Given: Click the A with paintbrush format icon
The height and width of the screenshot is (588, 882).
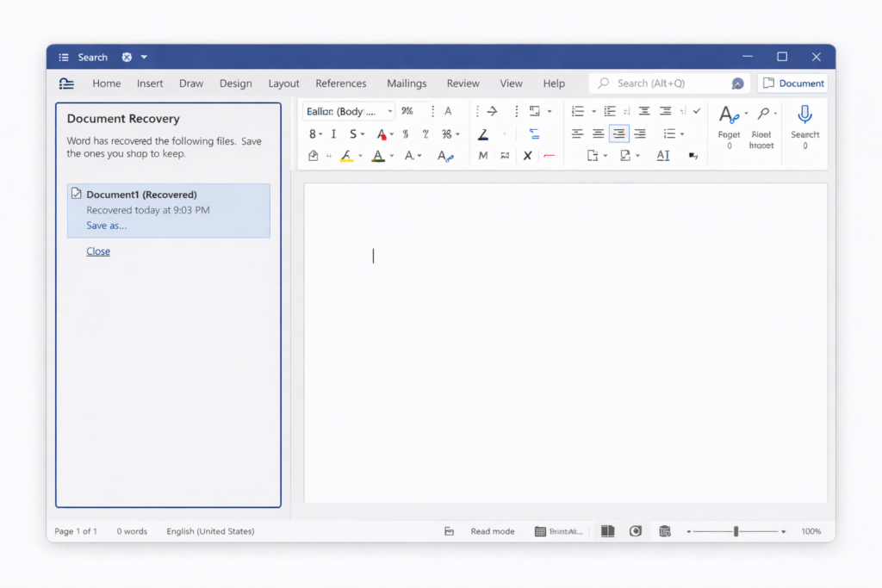Looking at the screenshot, I should pos(445,157).
